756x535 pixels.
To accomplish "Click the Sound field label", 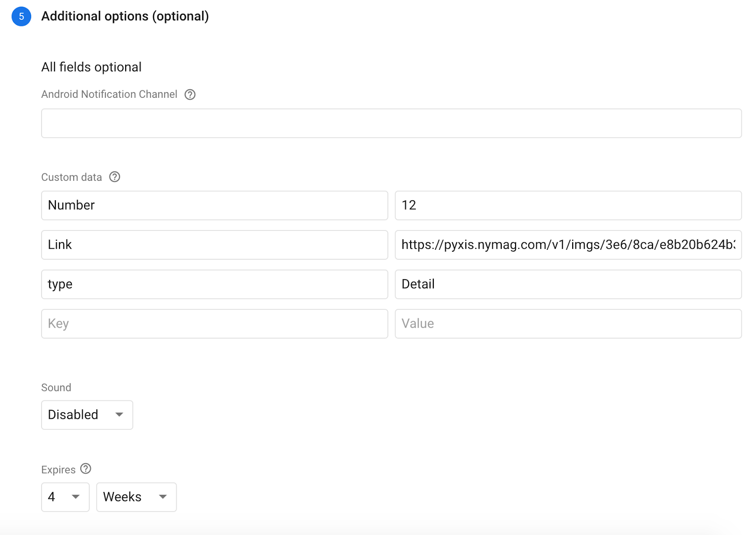I will 56,387.
